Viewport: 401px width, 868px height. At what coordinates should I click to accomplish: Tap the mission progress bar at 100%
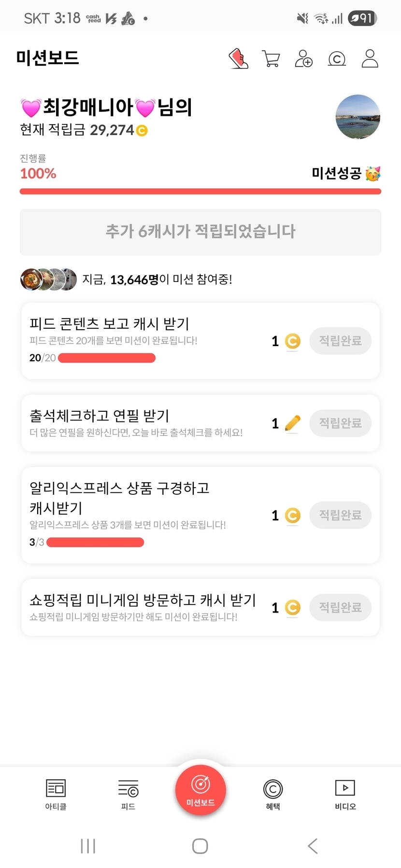click(x=200, y=192)
